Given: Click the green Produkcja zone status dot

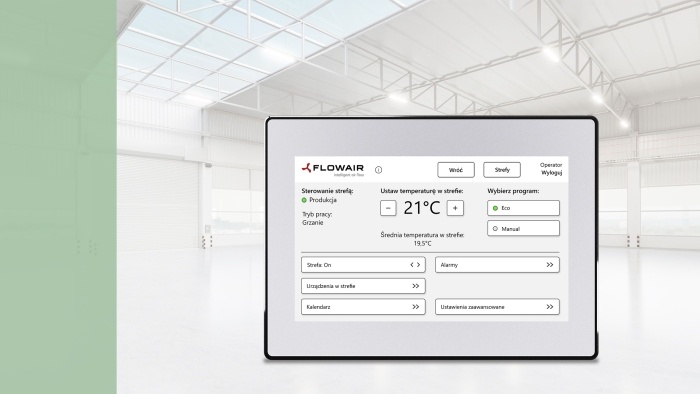Looking at the screenshot, I should (304, 200).
